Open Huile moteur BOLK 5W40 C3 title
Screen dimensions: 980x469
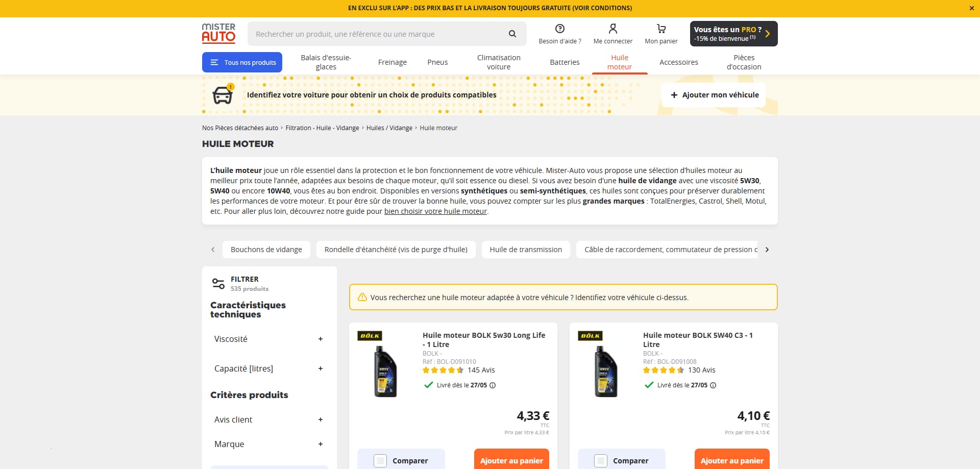(698, 340)
